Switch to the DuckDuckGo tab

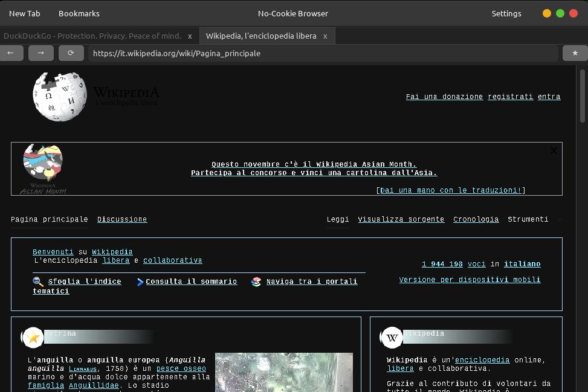pyautogui.click(x=92, y=36)
